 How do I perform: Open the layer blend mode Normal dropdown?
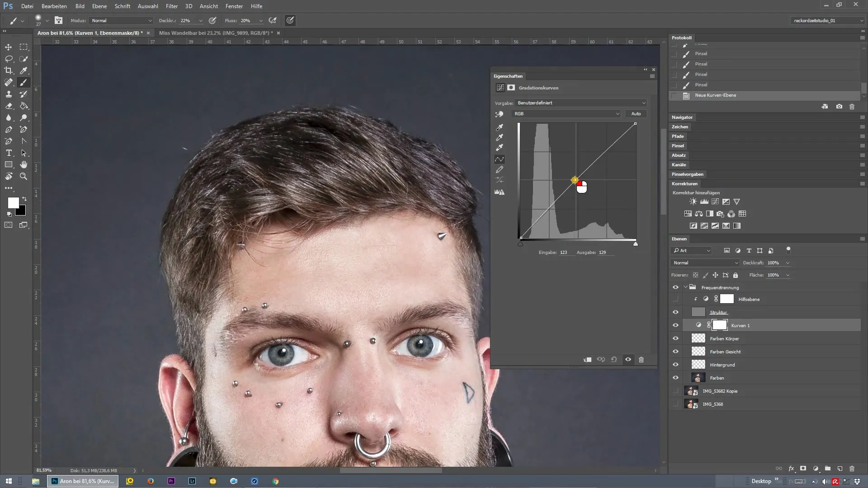[705, 263]
